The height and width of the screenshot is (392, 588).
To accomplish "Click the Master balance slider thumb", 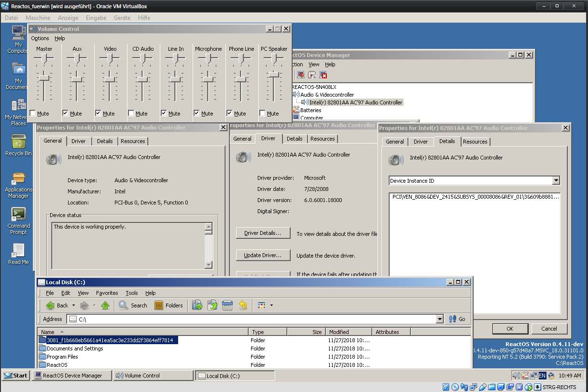I will tap(44, 58).
